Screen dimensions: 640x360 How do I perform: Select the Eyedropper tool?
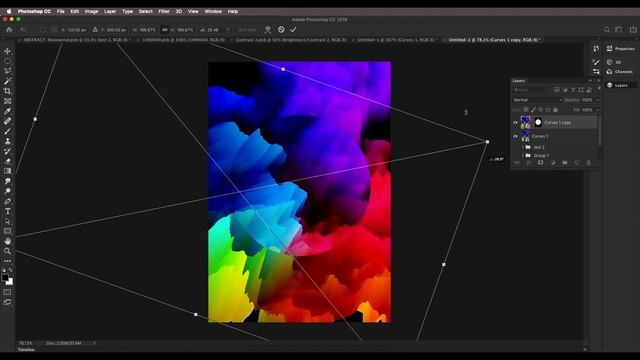coord(7,111)
